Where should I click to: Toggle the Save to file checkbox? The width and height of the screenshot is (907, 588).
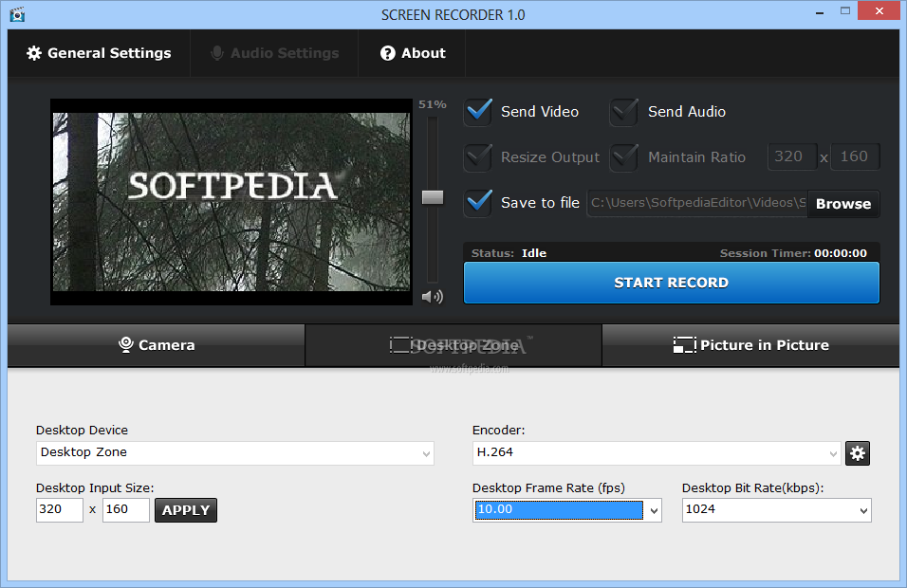(x=478, y=203)
